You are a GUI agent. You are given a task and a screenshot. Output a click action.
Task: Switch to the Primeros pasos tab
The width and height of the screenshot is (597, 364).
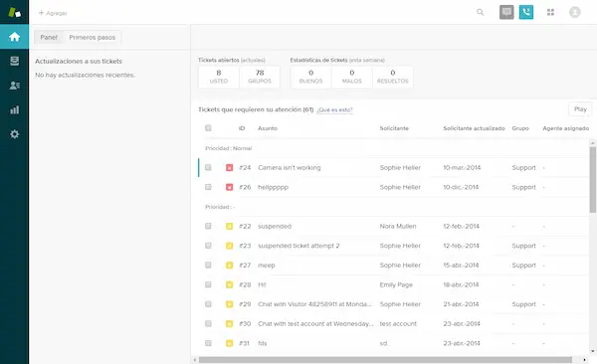[x=93, y=38]
